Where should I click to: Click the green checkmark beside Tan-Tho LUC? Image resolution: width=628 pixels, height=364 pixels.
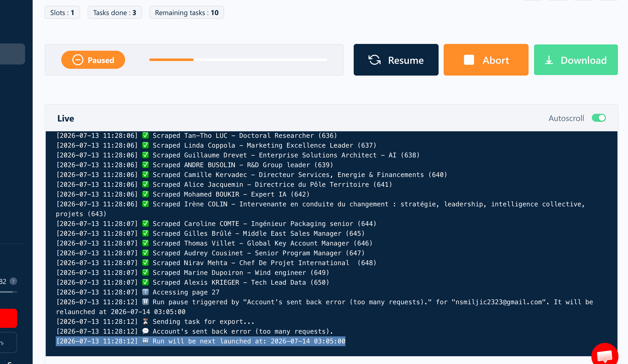145,135
